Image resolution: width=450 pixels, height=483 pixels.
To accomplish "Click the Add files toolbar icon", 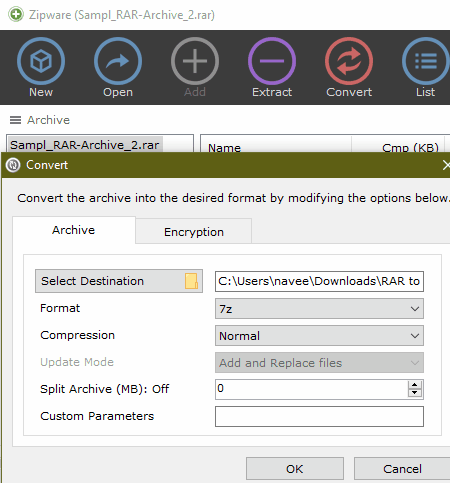I will click(195, 61).
